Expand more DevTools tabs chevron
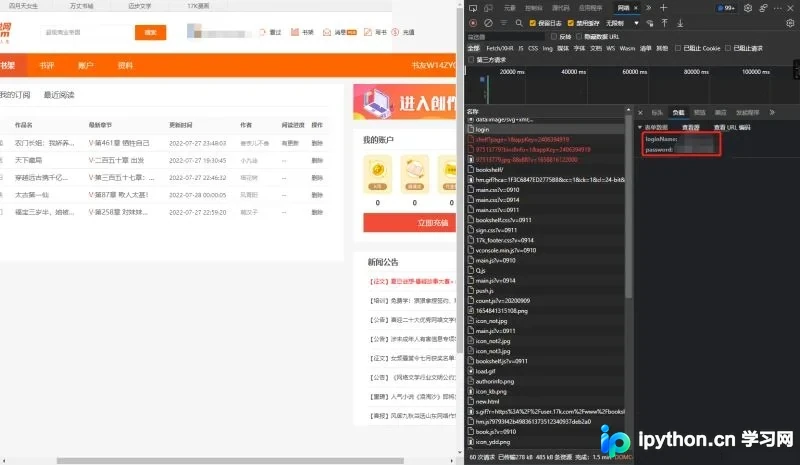The width and height of the screenshot is (800, 465). click(648, 8)
